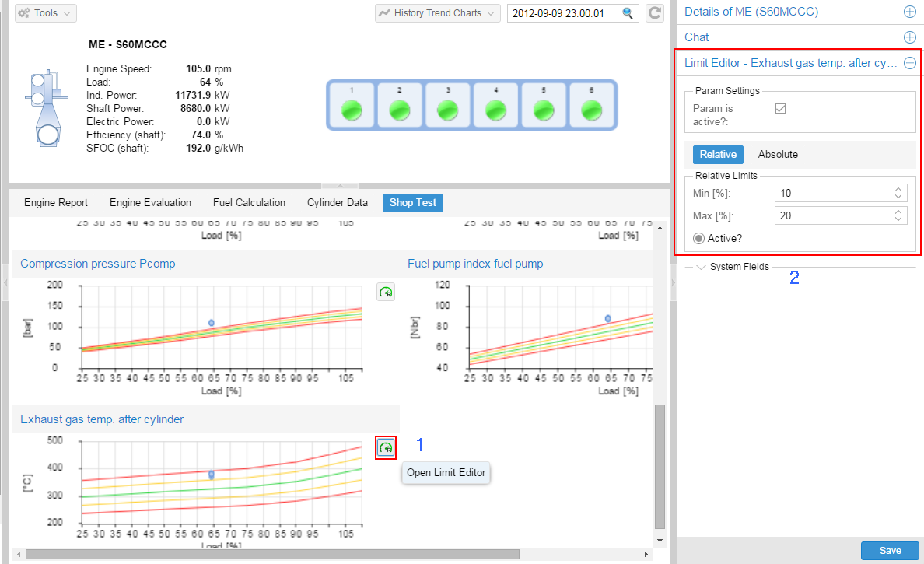Toggle the 'Param is active?' checkbox
This screenshot has height=564, width=924.
coord(780,109)
